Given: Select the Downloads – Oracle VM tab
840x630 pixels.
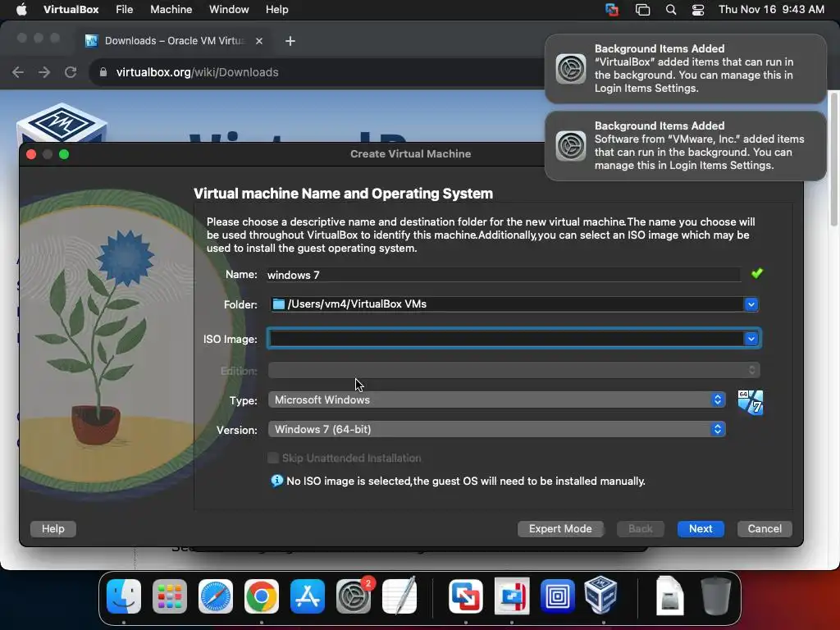Looking at the screenshot, I should click(174, 41).
